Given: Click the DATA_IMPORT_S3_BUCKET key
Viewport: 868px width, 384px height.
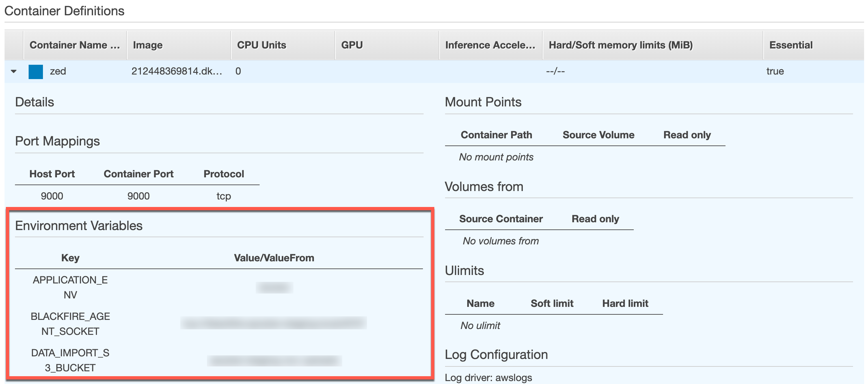Looking at the screenshot, I should tap(70, 360).
